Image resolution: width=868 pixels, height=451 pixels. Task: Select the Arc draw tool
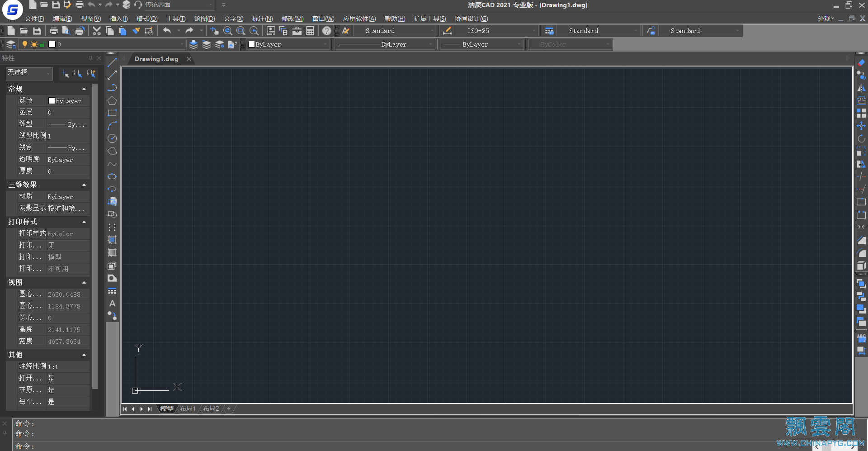(x=112, y=126)
